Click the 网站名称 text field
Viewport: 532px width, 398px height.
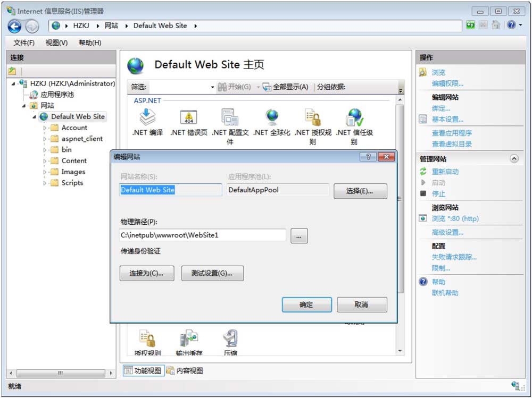171,190
